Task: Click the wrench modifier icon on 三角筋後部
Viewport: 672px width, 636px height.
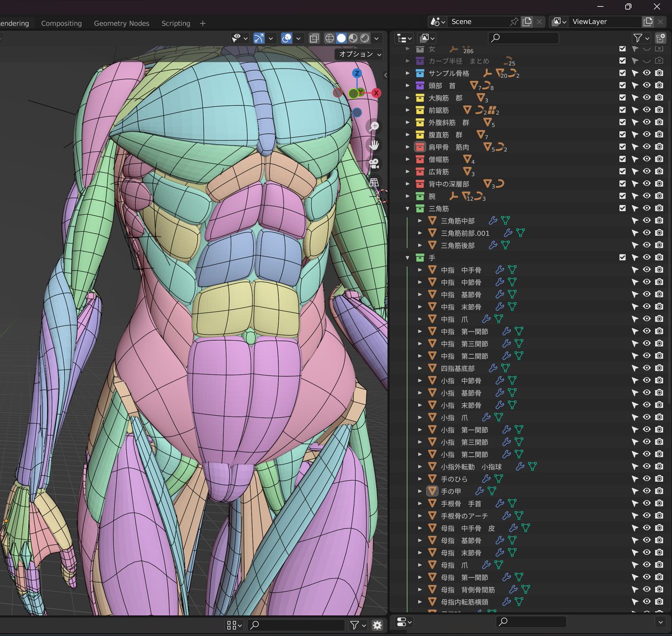Action: [x=493, y=245]
